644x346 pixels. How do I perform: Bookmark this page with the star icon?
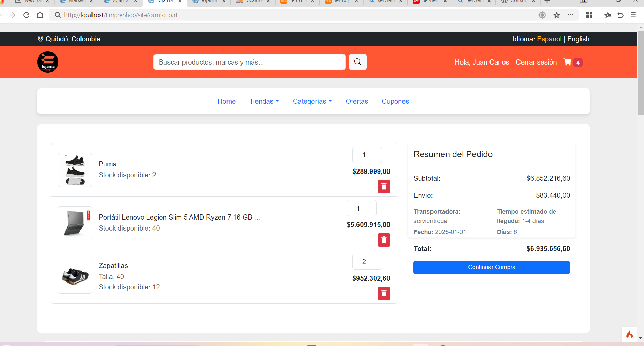point(557,15)
